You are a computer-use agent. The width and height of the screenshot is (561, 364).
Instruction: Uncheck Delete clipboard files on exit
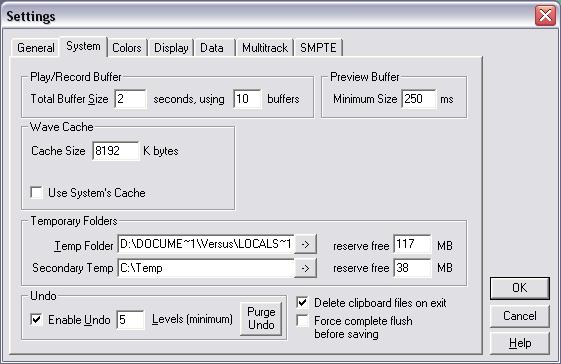[303, 303]
